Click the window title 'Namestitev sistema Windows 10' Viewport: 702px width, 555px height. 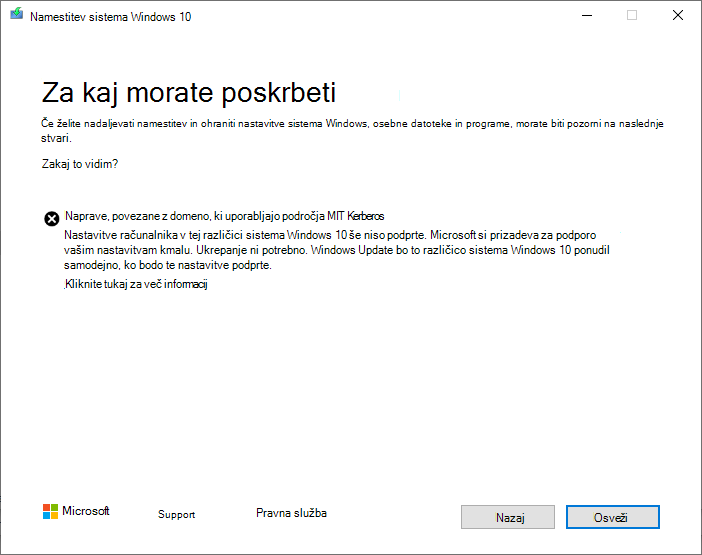click(111, 17)
